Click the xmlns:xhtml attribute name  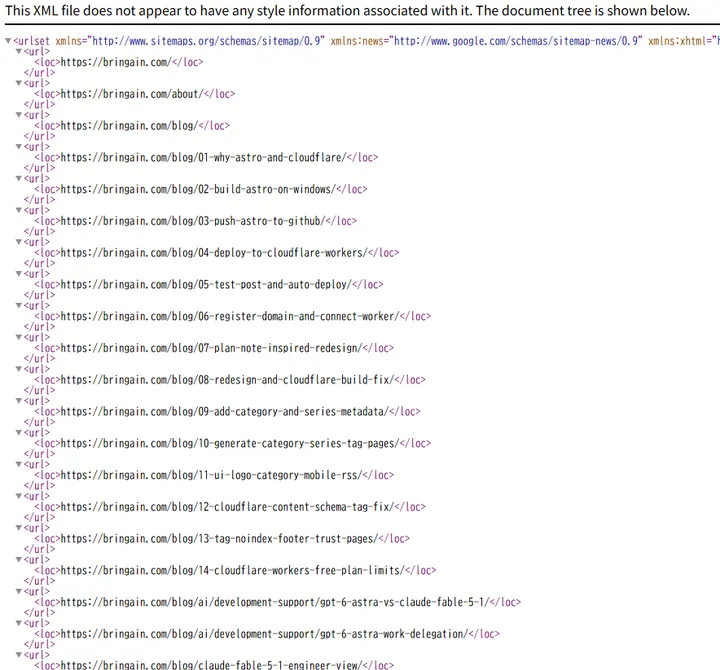point(677,41)
